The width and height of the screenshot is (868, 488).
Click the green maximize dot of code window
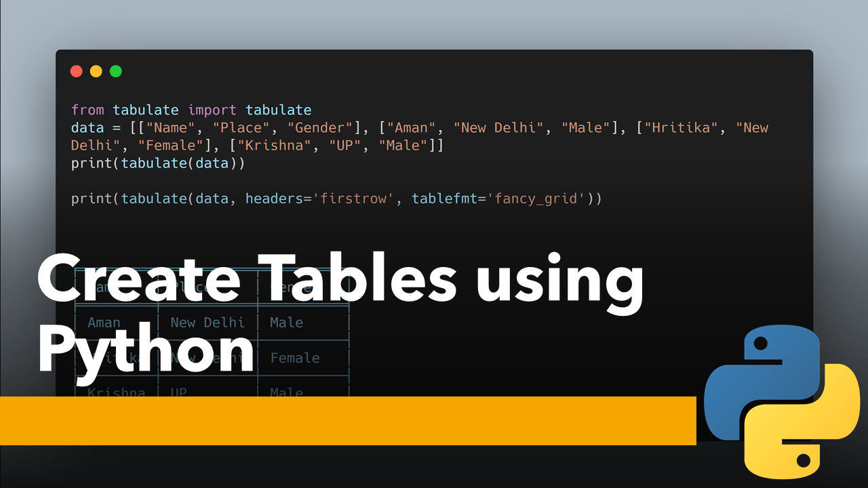(x=116, y=71)
